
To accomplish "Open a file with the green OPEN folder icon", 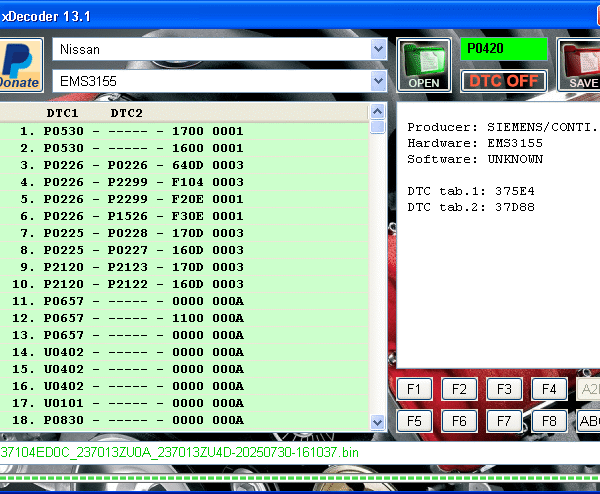I will coord(424,65).
